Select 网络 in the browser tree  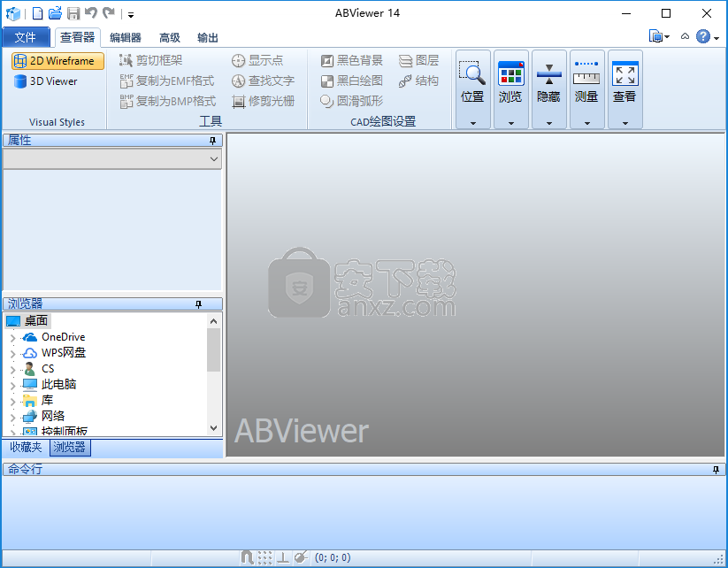[x=53, y=416]
